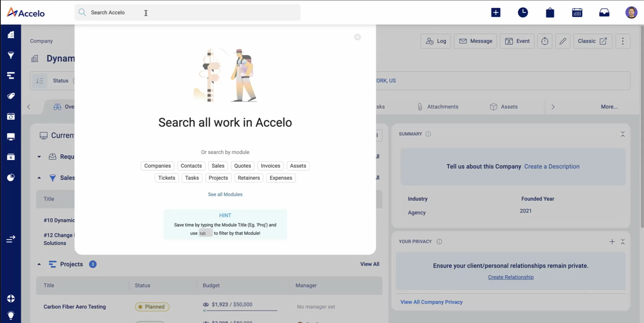Open the calendar icon in top bar
The image size is (644, 323).
pos(577,13)
